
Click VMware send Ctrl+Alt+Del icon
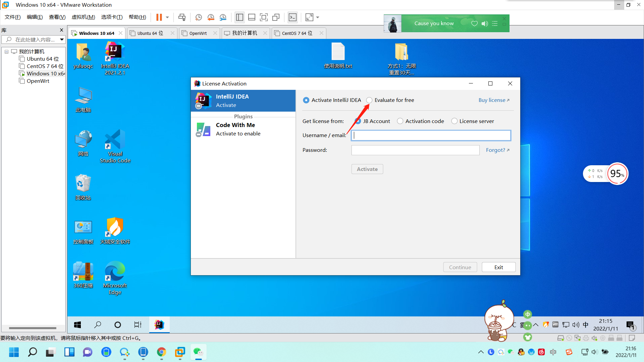pyautogui.click(x=182, y=17)
